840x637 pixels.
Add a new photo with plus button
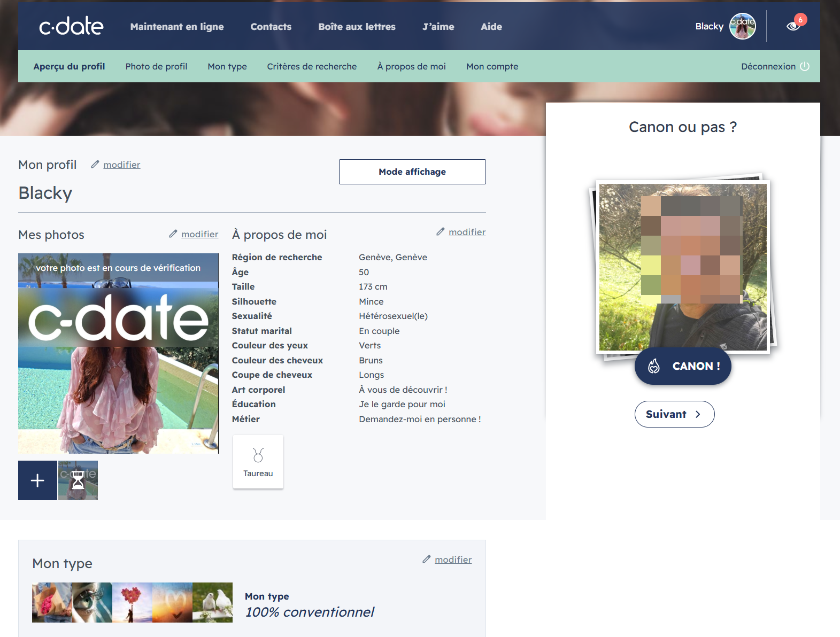[x=37, y=480]
